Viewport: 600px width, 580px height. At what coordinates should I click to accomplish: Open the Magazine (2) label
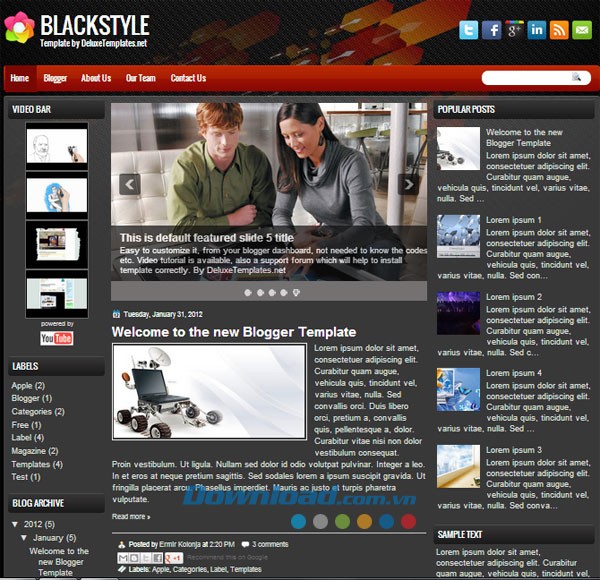pos(34,451)
